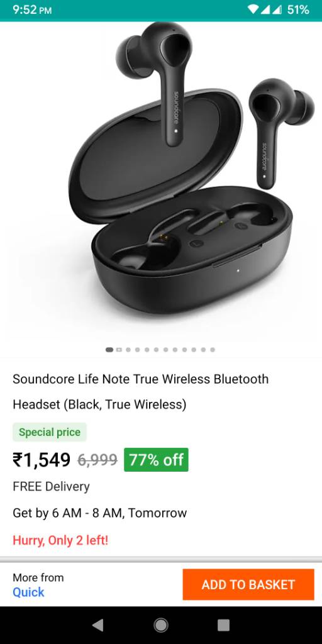Open the Quick seller link
The image size is (322, 644).
pos(28,592)
